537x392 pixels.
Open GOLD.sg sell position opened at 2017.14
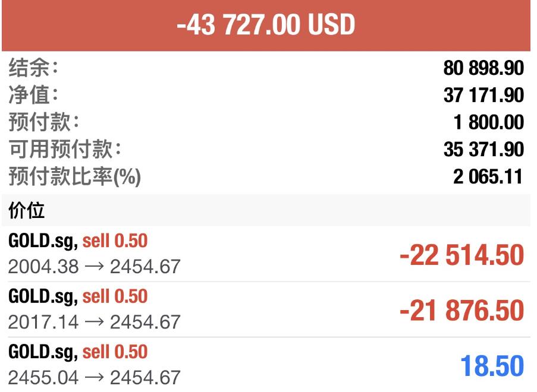pyautogui.click(x=266, y=309)
